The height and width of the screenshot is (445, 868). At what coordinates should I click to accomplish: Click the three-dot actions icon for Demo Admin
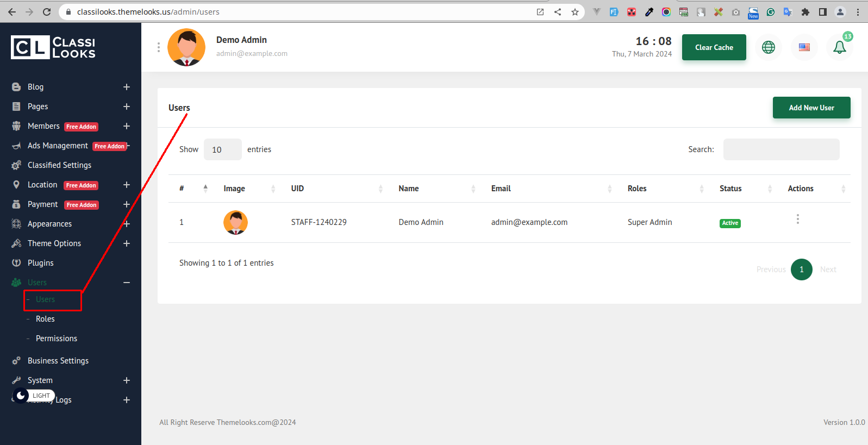click(x=797, y=219)
